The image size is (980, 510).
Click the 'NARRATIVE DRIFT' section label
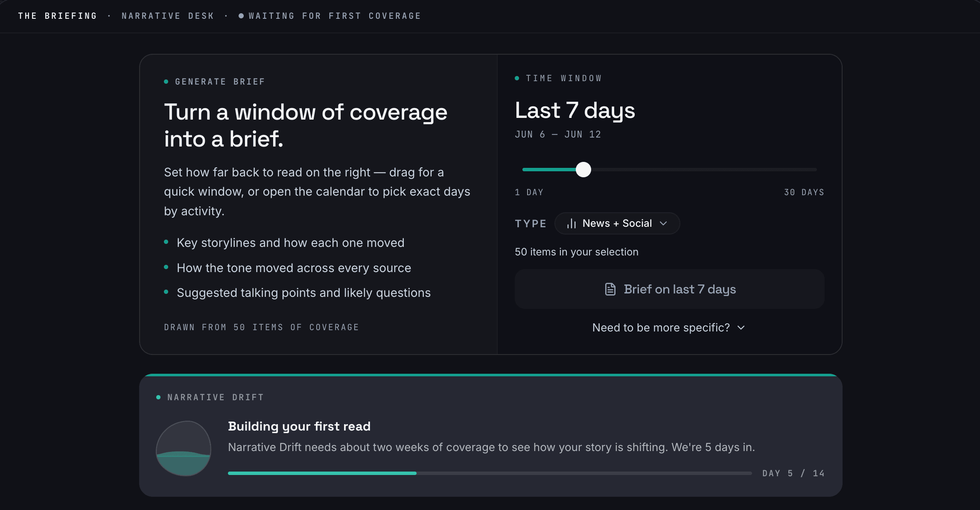tap(216, 397)
